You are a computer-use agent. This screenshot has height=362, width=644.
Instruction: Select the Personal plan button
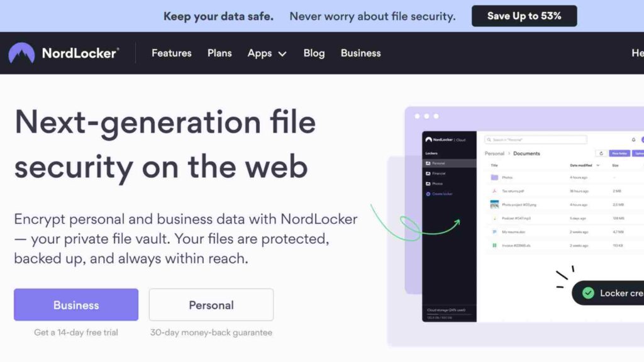(x=211, y=305)
